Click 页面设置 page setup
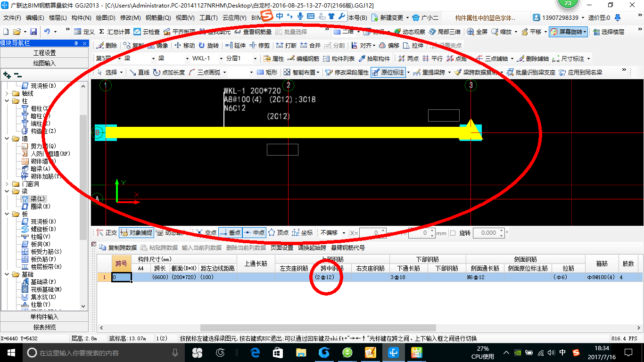 point(282,248)
